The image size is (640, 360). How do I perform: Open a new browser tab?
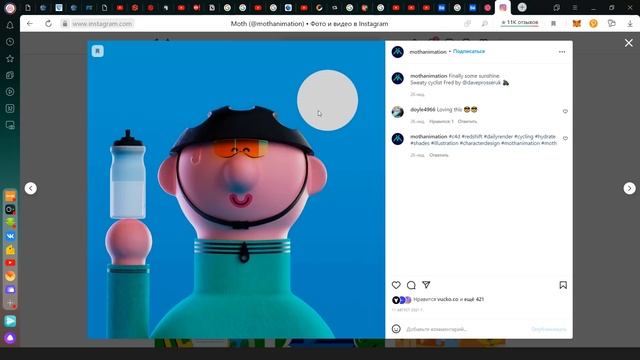[x=522, y=7]
